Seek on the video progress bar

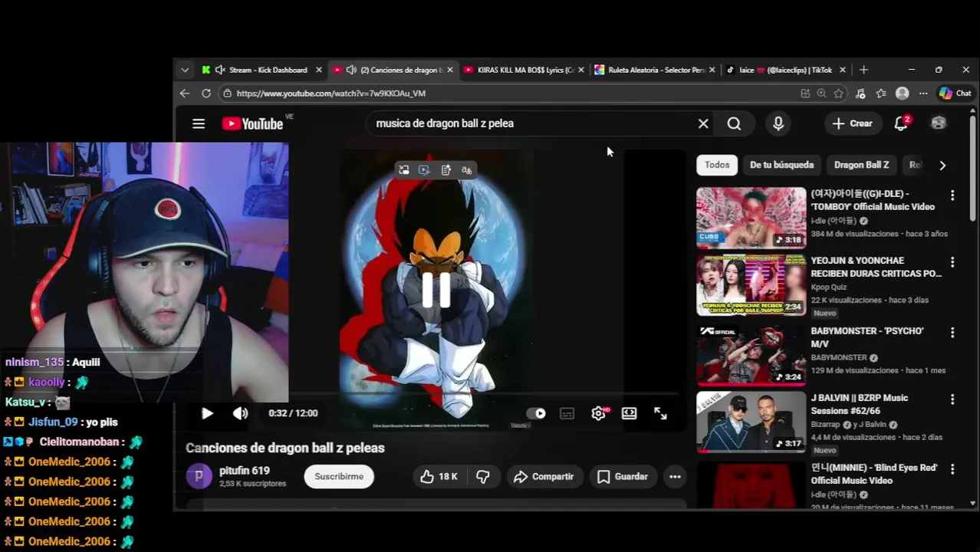(436, 394)
